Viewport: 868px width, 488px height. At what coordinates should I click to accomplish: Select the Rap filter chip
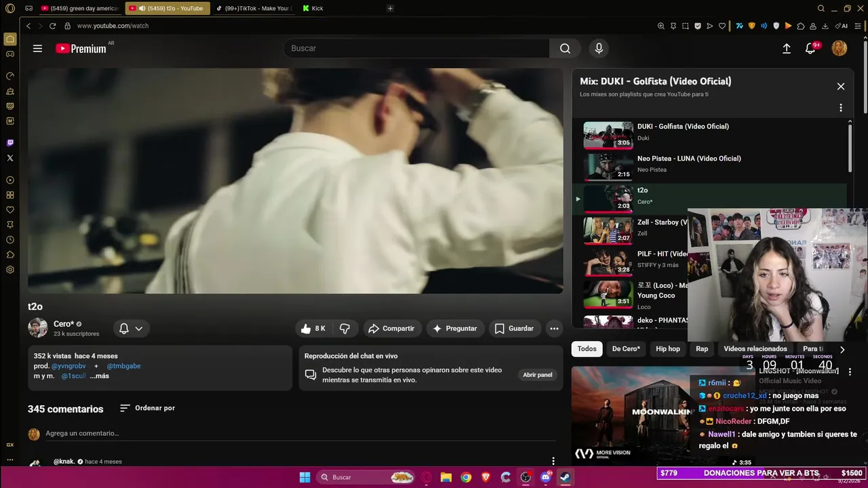pyautogui.click(x=702, y=349)
